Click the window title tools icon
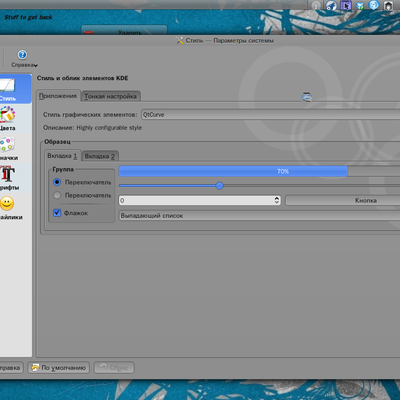Viewport: 400px width, 400px height. tap(180, 41)
